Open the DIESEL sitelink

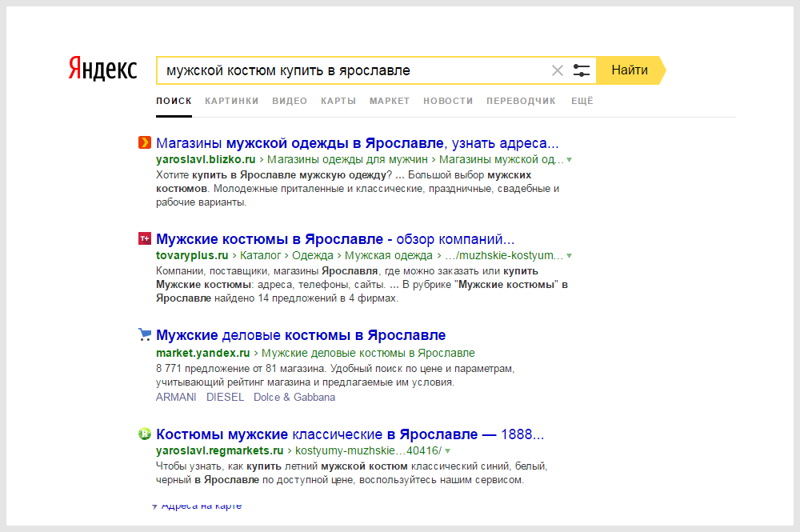pos(225,398)
